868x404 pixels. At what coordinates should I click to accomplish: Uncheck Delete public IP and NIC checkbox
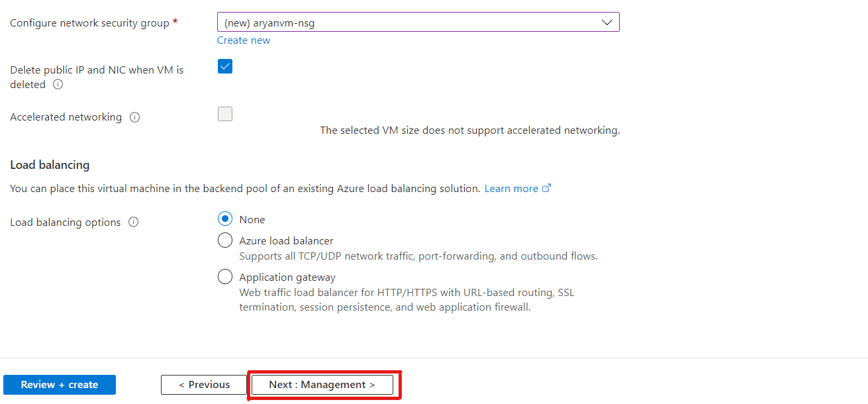click(x=225, y=66)
